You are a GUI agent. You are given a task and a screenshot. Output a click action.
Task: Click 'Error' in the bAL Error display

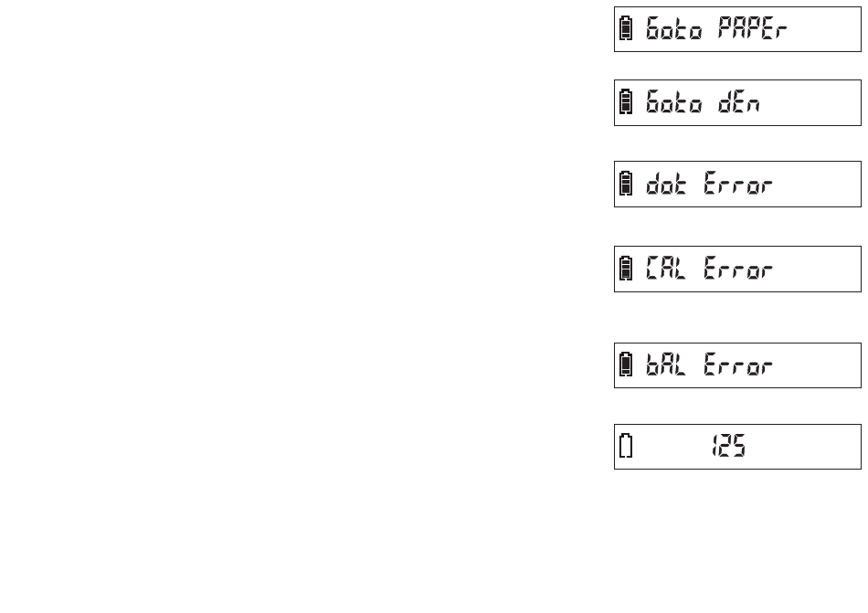pos(738,365)
